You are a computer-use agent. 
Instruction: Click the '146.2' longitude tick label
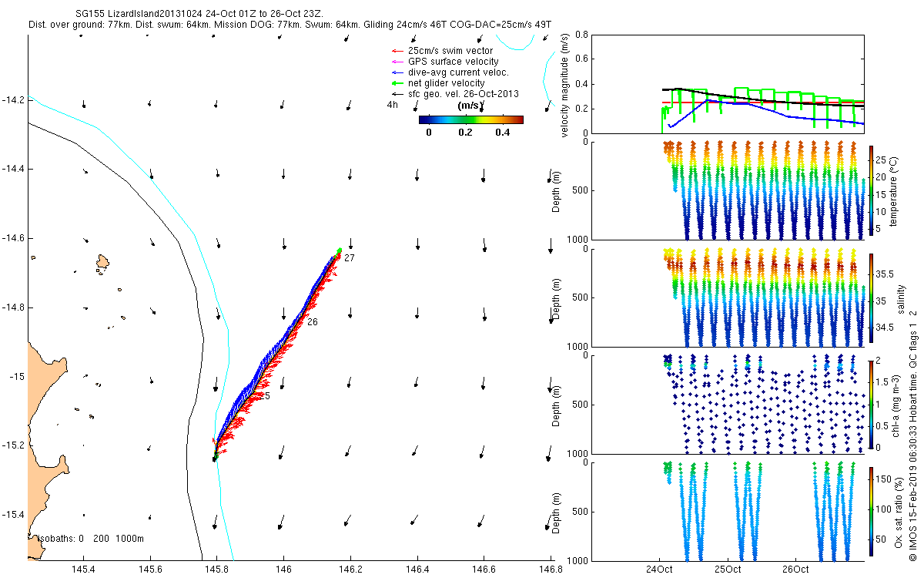[350, 570]
